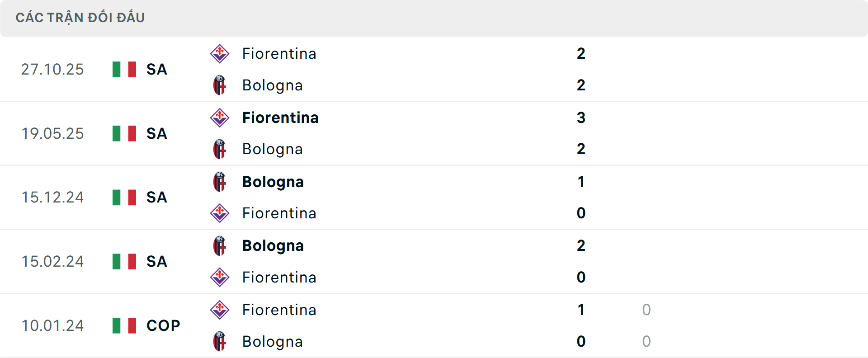Image resolution: width=868 pixels, height=358 pixels.
Task: Click the Italy flag in the 27.10.25 row
Action: 124,69
